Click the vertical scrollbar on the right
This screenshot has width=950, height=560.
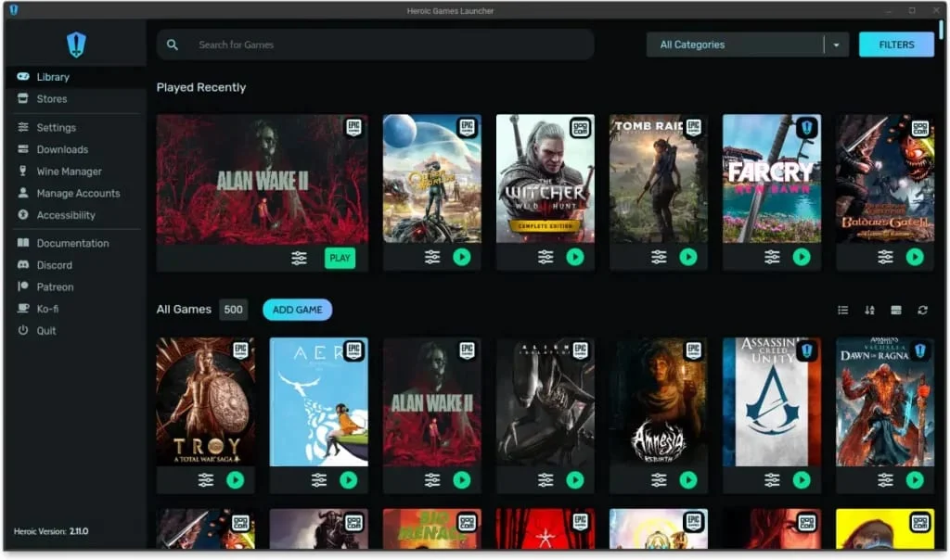[x=941, y=31]
